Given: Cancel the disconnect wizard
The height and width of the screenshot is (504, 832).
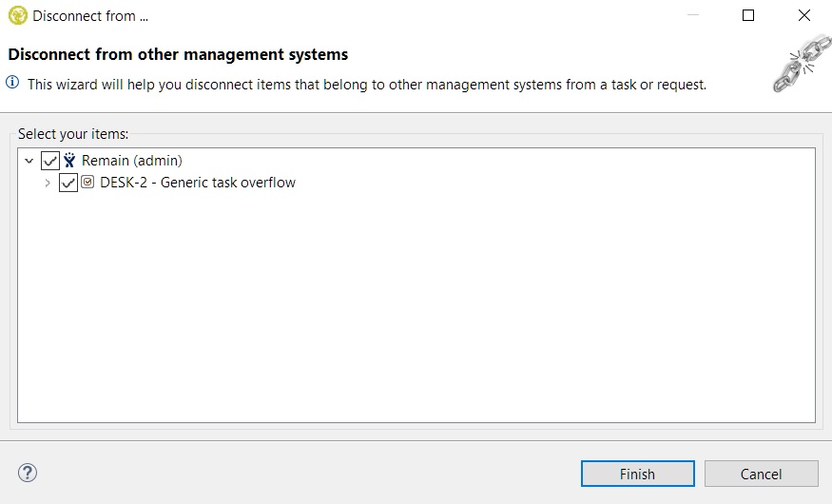Looking at the screenshot, I should tap(761, 474).
